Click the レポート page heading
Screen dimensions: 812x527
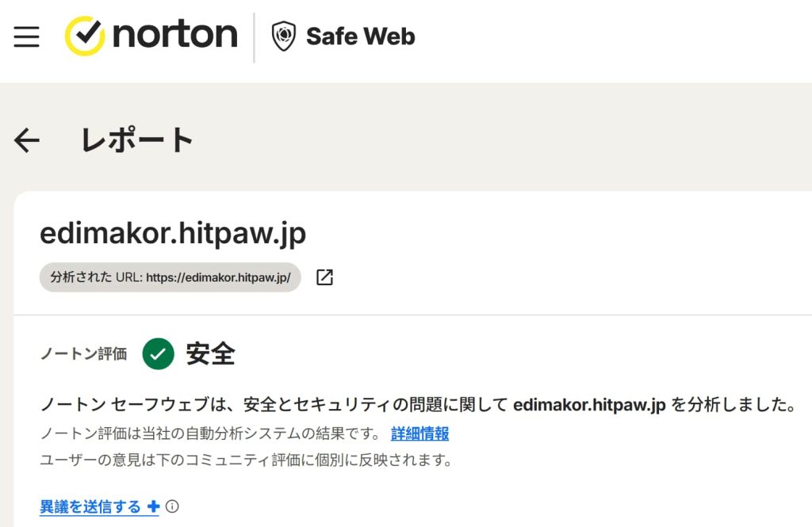(x=137, y=140)
